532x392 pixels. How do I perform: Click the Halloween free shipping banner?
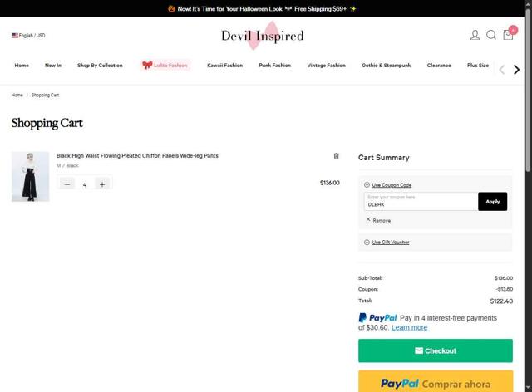(x=262, y=9)
